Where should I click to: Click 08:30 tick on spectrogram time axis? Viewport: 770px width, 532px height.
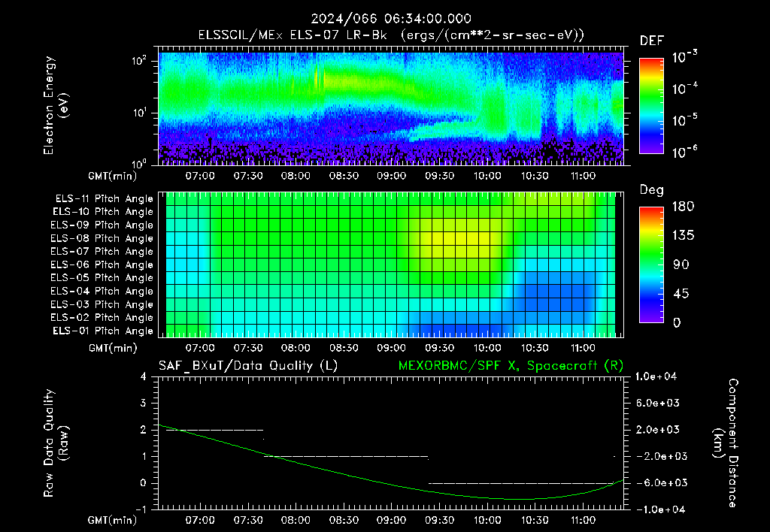click(x=344, y=176)
